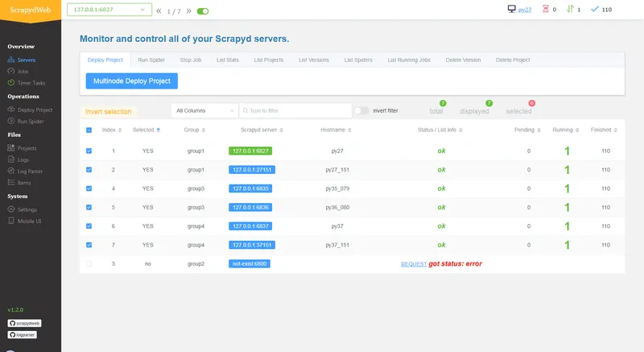Open the Servers overview icon in sidebar
This screenshot has width=644, height=352.
11,60
